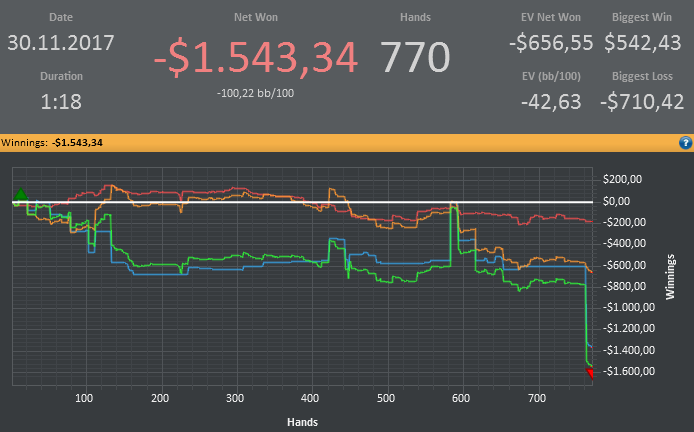This screenshot has height=432, width=694.
Task: Click the Biggest Win value $542,43
Action: (642, 43)
